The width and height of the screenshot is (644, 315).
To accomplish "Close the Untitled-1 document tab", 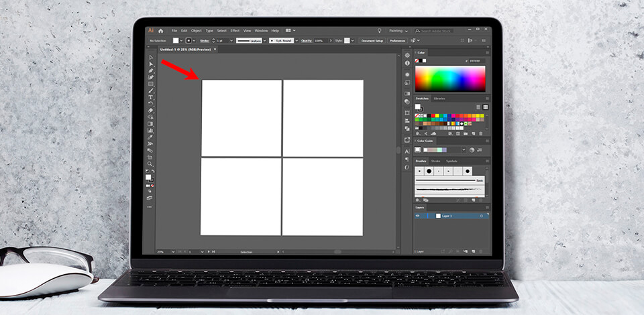I will pyautogui.click(x=215, y=50).
